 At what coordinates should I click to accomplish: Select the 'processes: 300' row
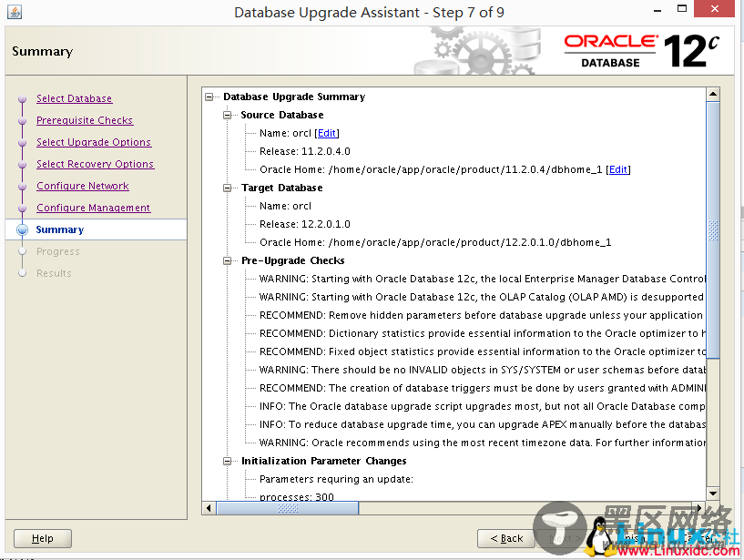pyautogui.click(x=297, y=496)
